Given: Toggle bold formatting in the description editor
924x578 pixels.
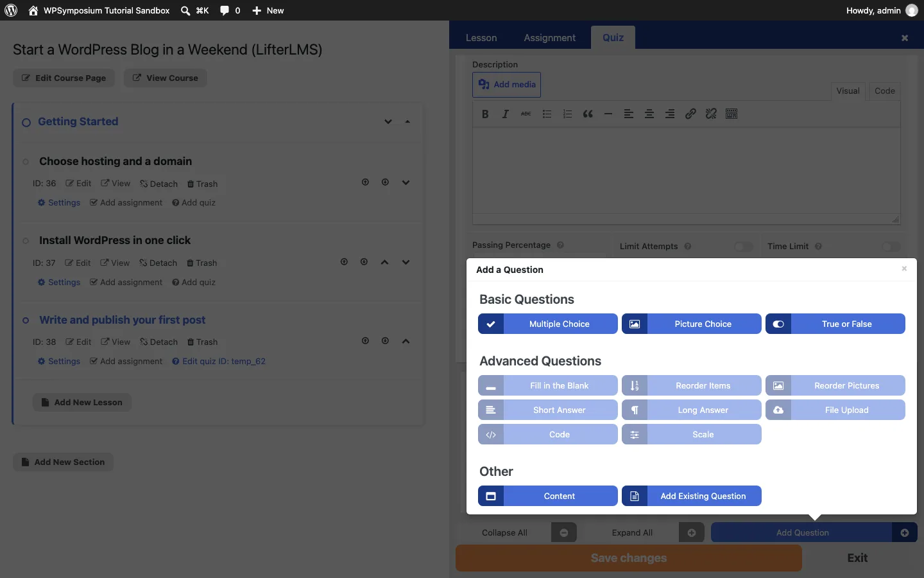Looking at the screenshot, I should 485,114.
